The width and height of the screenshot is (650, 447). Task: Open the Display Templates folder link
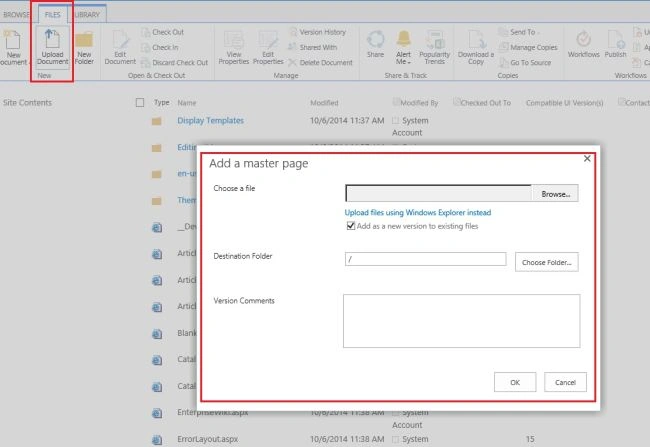(211, 121)
